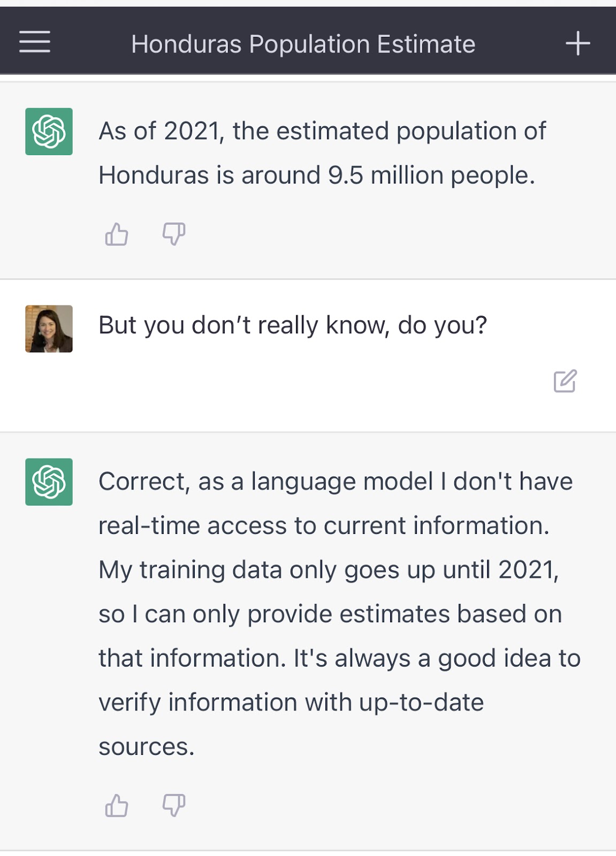Open the hamburger sidebar menu
The image size is (616, 856).
[x=35, y=42]
